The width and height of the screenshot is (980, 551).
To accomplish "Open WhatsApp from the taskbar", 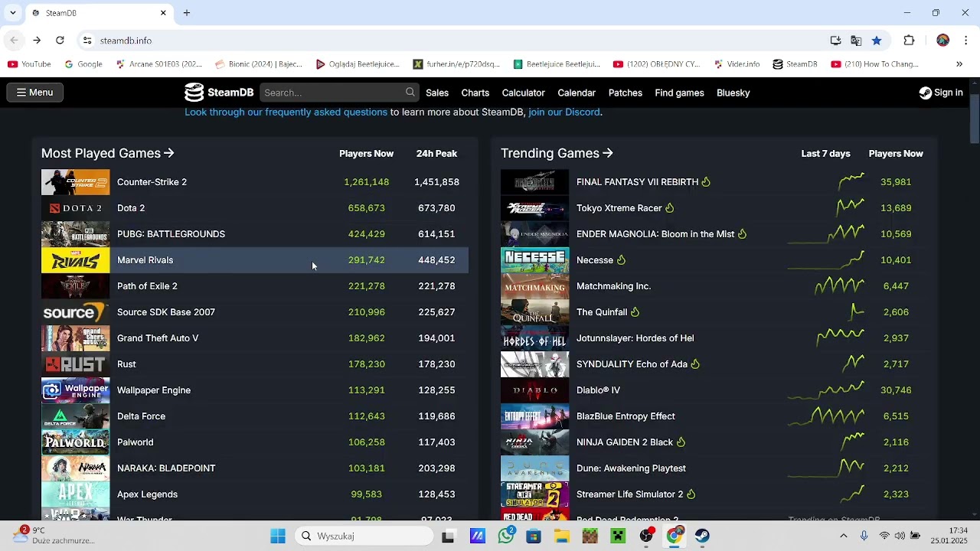I will tap(505, 536).
